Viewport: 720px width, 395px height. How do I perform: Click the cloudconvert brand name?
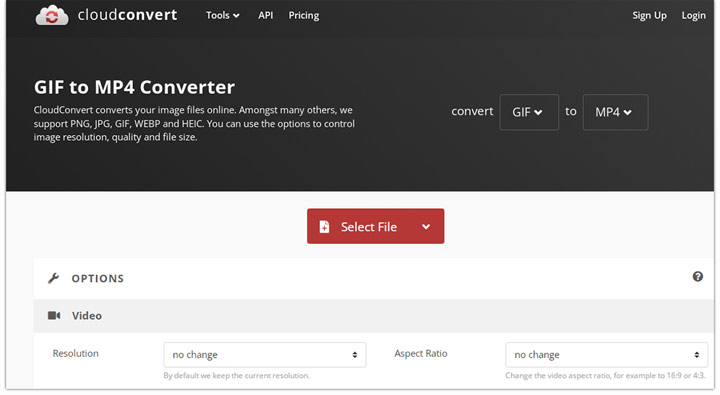(127, 15)
